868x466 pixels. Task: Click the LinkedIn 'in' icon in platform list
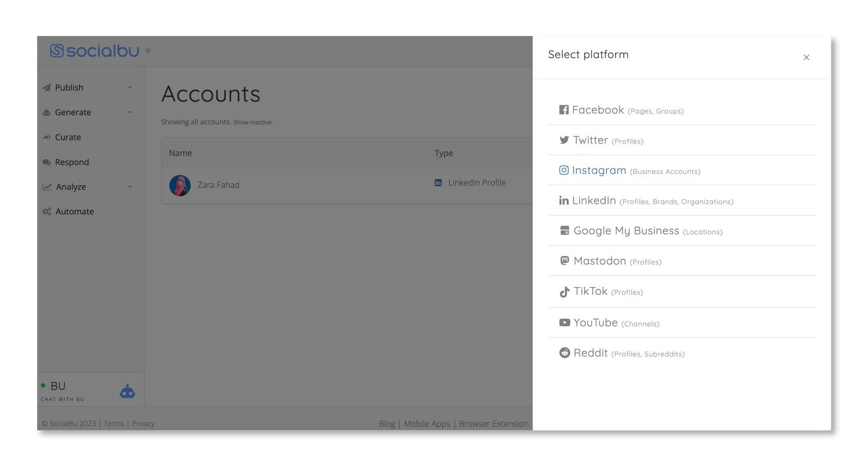[x=564, y=201]
